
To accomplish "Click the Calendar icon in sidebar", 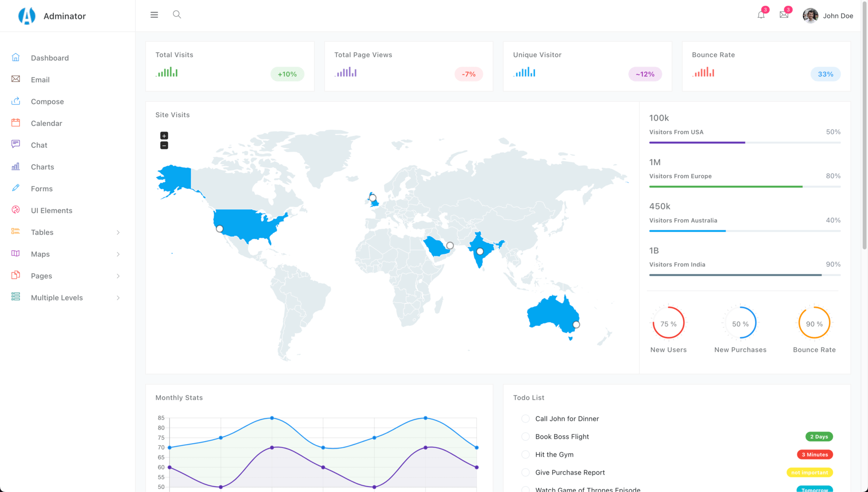I will click(x=16, y=123).
